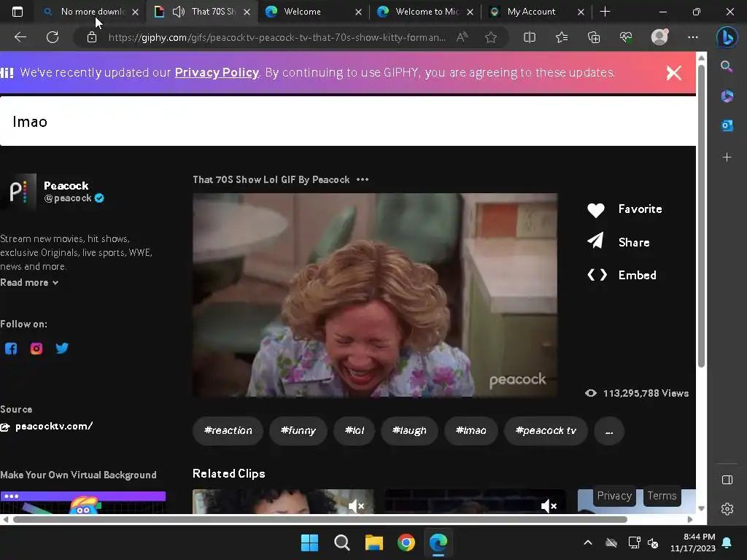Viewport: 747px width, 560px height.
Task: Open Peacock's Instagram page icon
Action: (x=36, y=349)
